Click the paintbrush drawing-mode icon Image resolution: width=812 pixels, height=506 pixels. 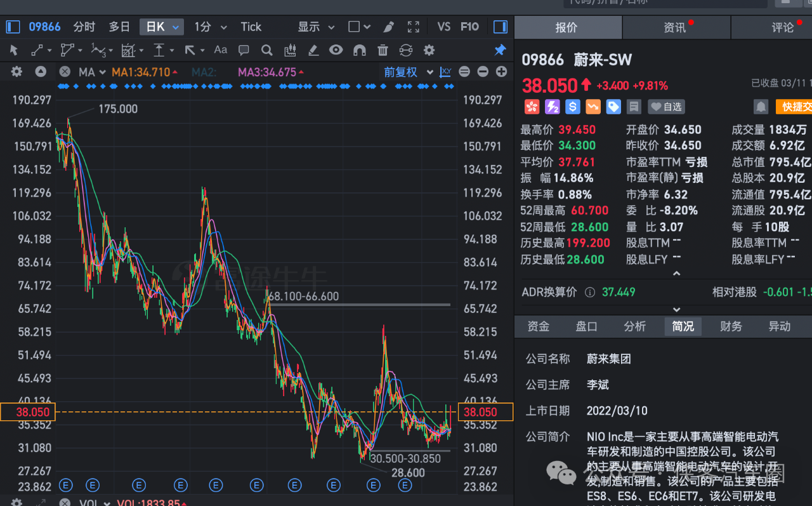click(388, 27)
